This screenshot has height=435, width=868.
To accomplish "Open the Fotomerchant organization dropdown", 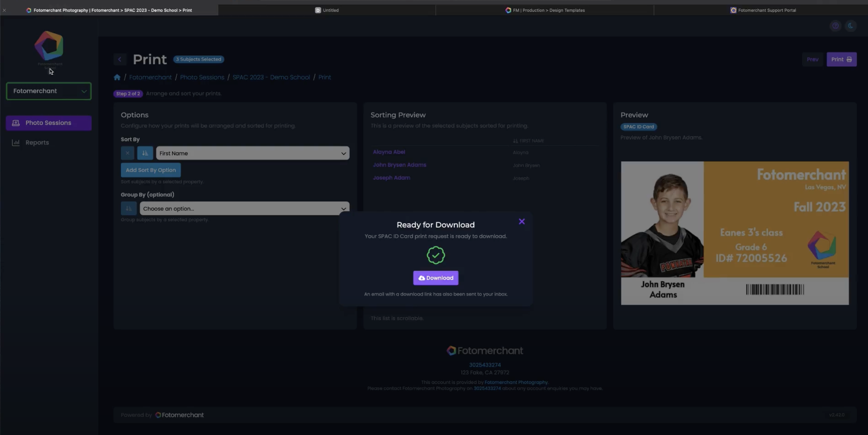I will coord(49,91).
